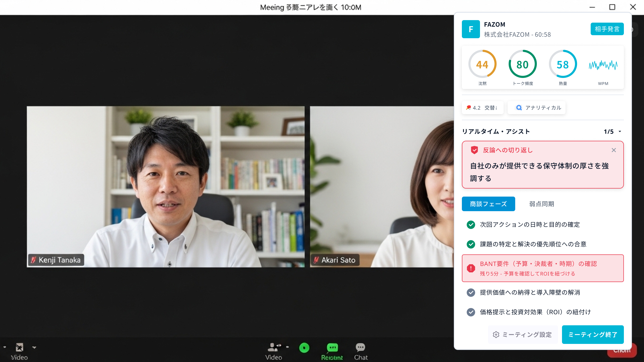This screenshot has height=362, width=644.
Task: Click the participants Video icon in center toolbar
Action: 273,347
